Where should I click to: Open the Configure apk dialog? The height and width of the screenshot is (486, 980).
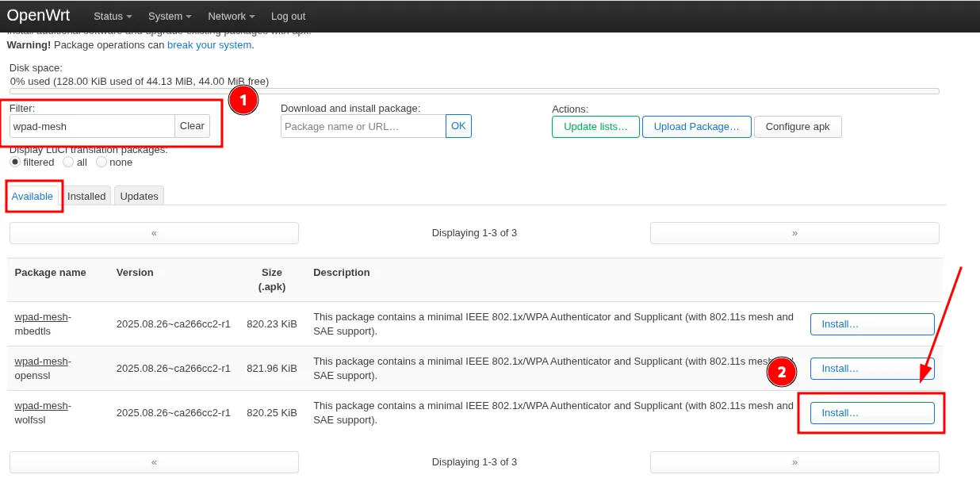pyautogui.click(x=798, y=126)
